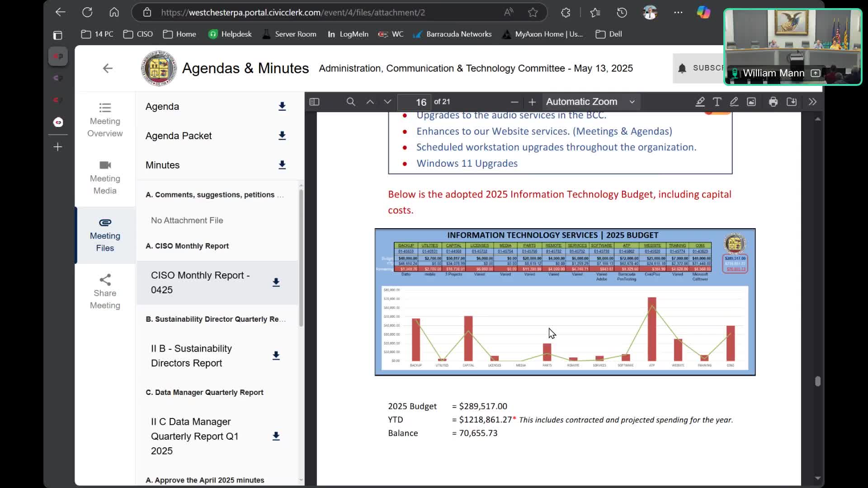The height and width of the screenshot is (488, 868).
Task: Save the PDF using download icon
Action: pos(792,102)
